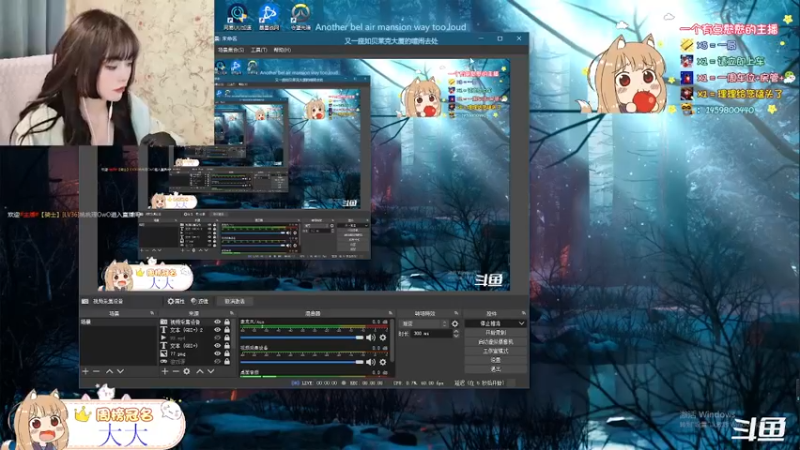This screenshot has height=450, width=800.
Task: Expand the 停止推流 dropdown arrow
Action: [x=521, y=323]
